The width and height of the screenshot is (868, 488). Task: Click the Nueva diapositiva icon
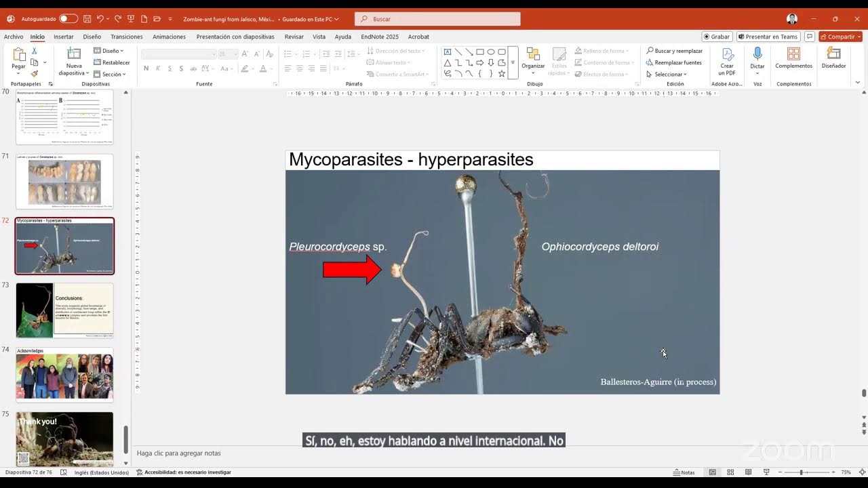click(x=73, y=54)
